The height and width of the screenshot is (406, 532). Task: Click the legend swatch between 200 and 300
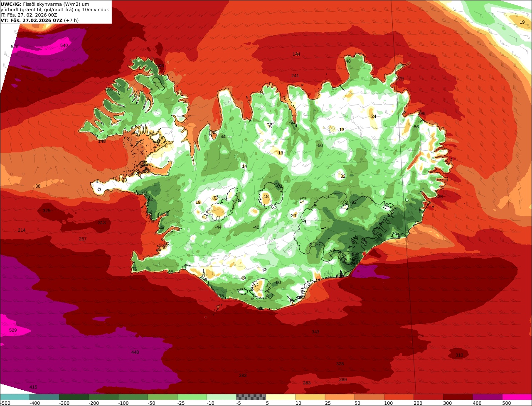[x=428, y=397]
